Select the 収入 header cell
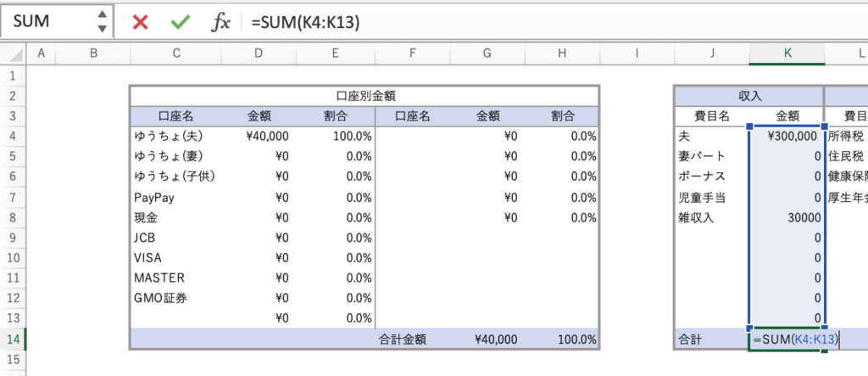The height and width of the screenshot is (376, 868). pyautogui.click(x=749, y=95)
